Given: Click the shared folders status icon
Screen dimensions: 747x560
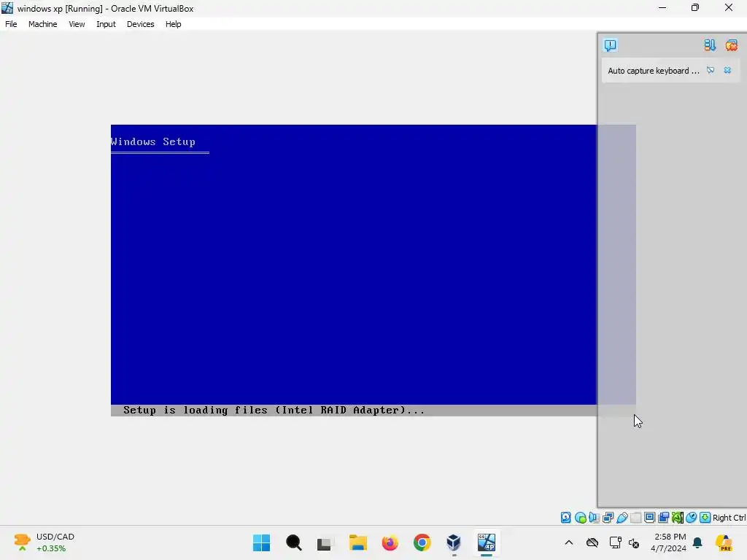Looking at the screenshot, I should tap(635, 518).
